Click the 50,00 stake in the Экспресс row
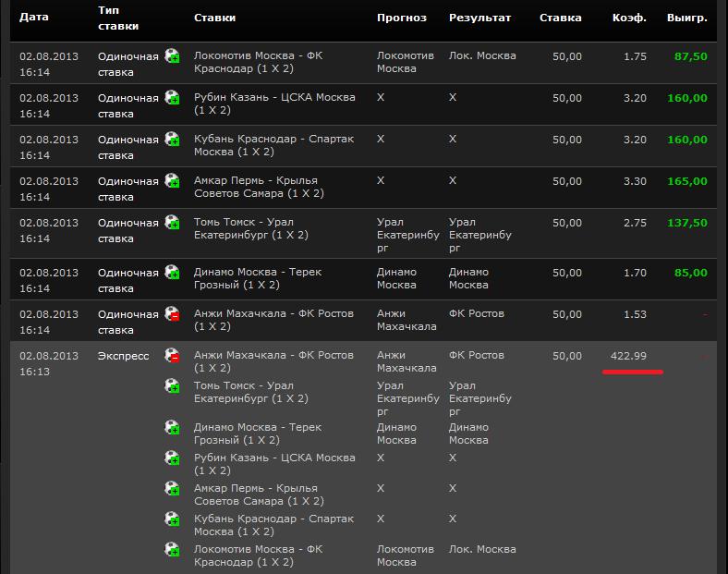Viewport: 728px width, 574px height. (x=567, y=356)
